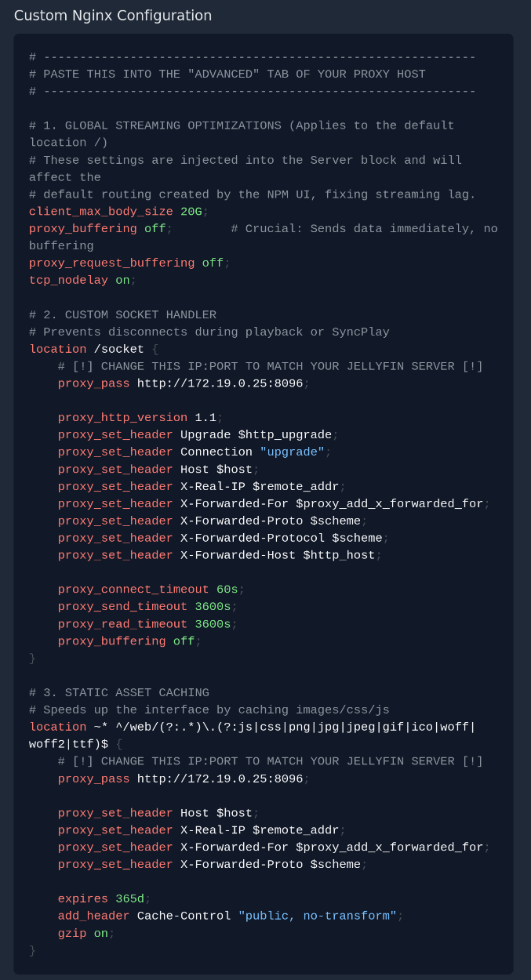The width and height of the screenshot is (531, 980).
Task: Click the CUSTOM SOCKET HANDLER comment line
Action: click(x=122, y=315)
